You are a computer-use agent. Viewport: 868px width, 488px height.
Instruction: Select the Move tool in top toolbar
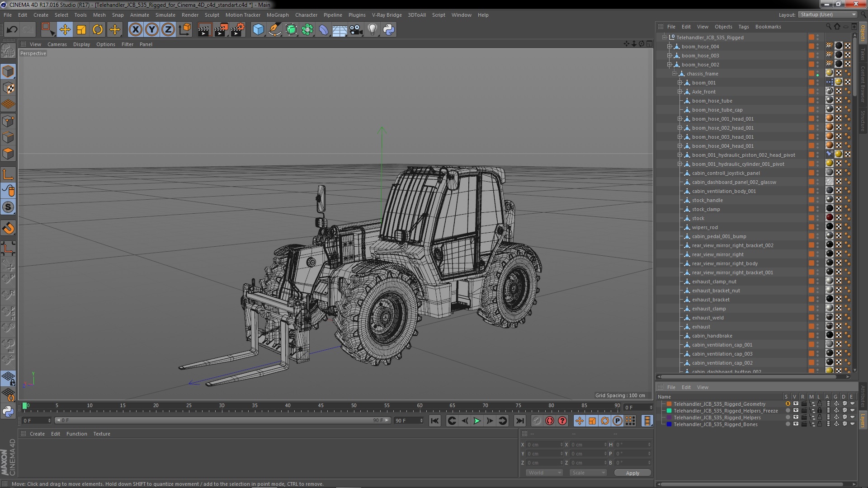tap(65, 30)
